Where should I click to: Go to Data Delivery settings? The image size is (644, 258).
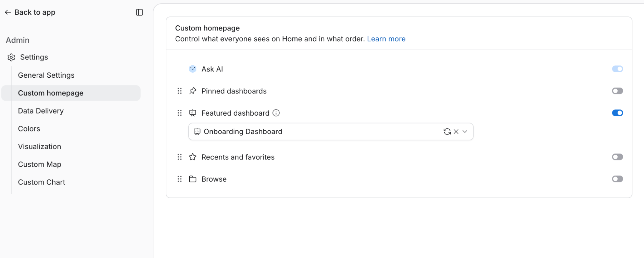point(41,111)
